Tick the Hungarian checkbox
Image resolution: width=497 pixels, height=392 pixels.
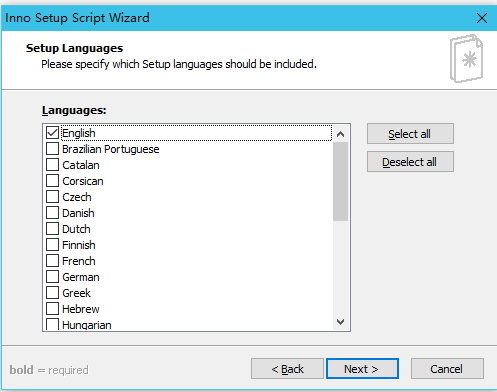coord(52,324)
